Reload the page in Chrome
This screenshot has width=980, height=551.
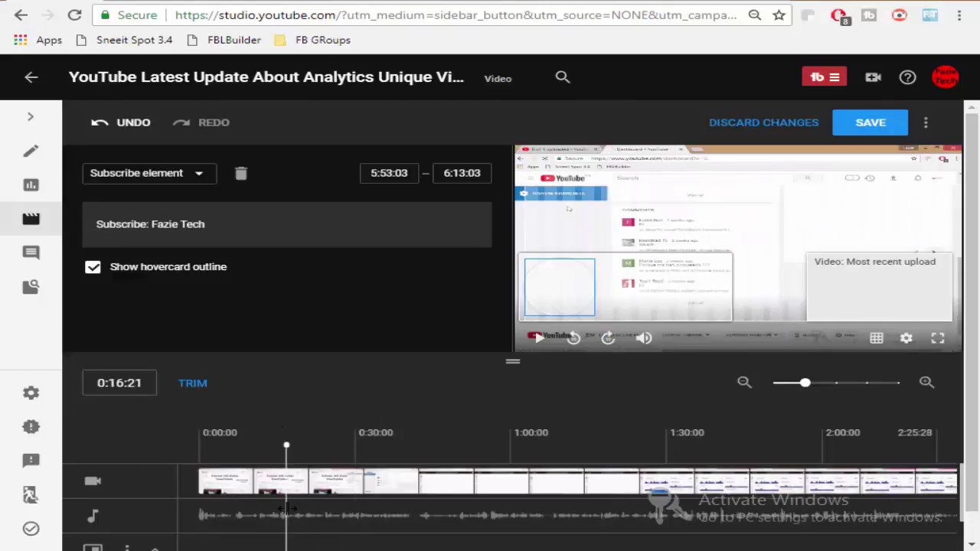point(74,15)
